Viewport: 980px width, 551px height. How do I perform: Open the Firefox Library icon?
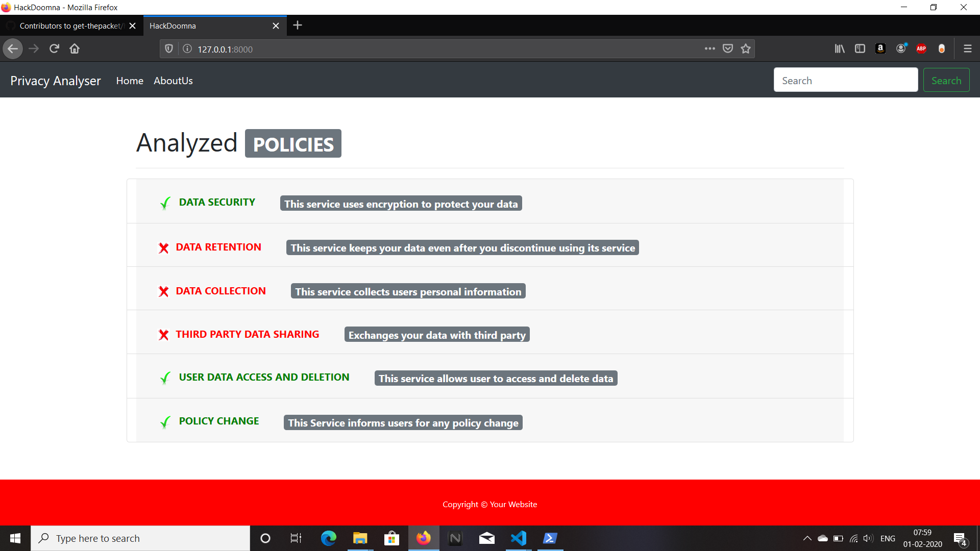click(840, 49)
